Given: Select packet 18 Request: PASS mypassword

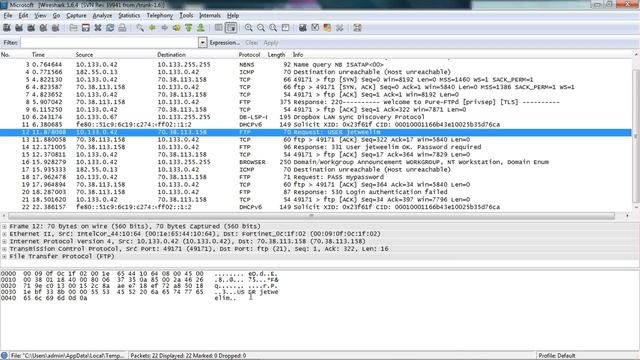Looking at the screenshot, I should (x=316, y=177).
